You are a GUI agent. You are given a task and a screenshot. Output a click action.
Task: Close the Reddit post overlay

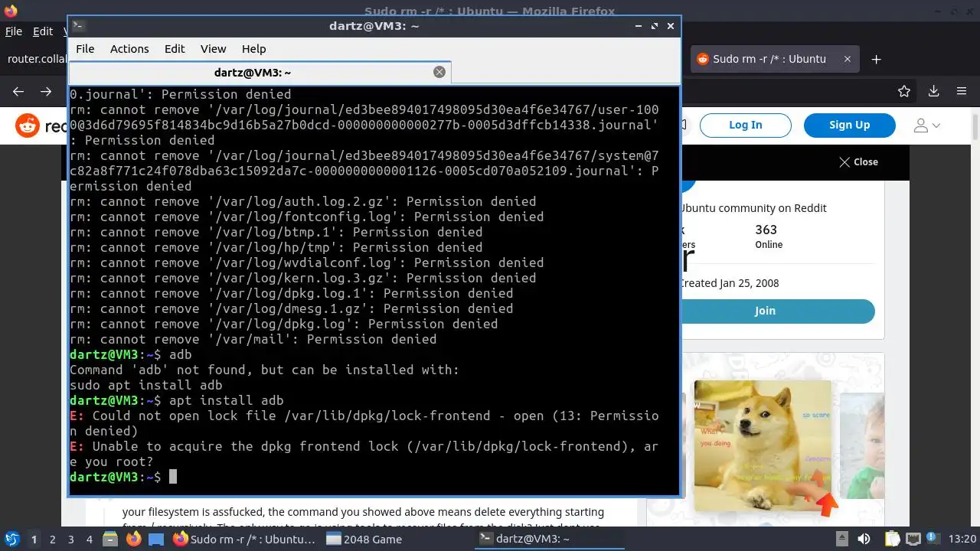point(858,162)
